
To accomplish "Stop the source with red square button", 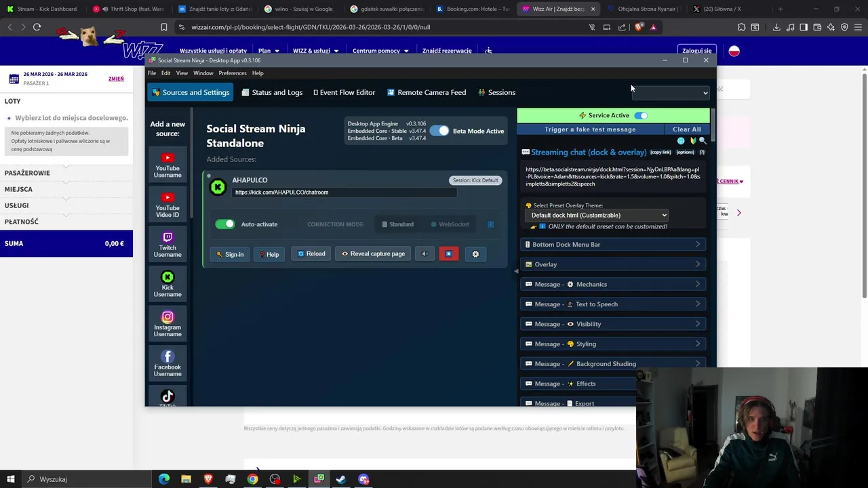I will pos(448,254).
